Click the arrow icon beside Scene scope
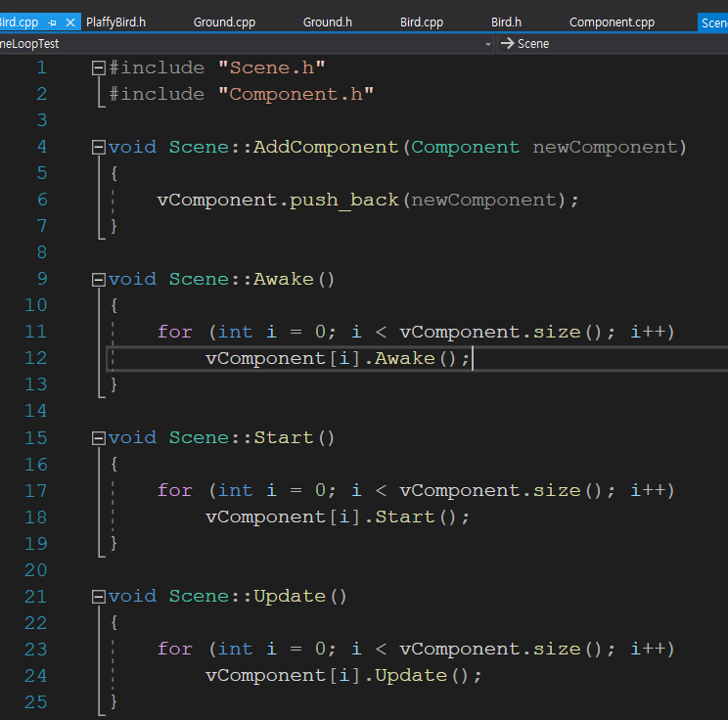The width and height of the screenshot is (728, 720). tap(507, 44)
